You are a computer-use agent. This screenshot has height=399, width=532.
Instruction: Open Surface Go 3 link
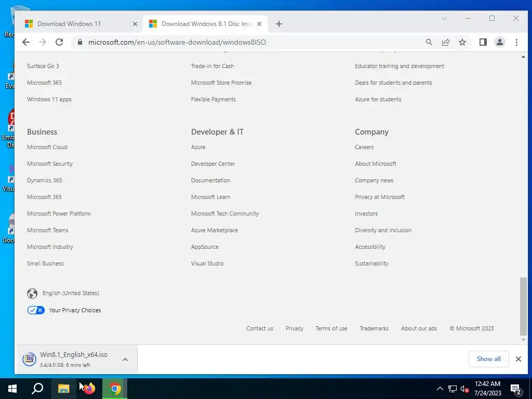(x=43, y=66)
